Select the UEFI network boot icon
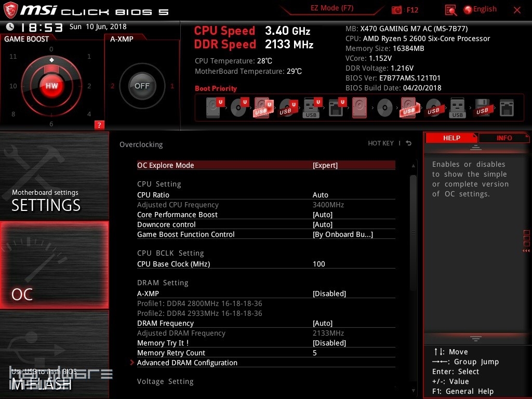 point(337,108)
